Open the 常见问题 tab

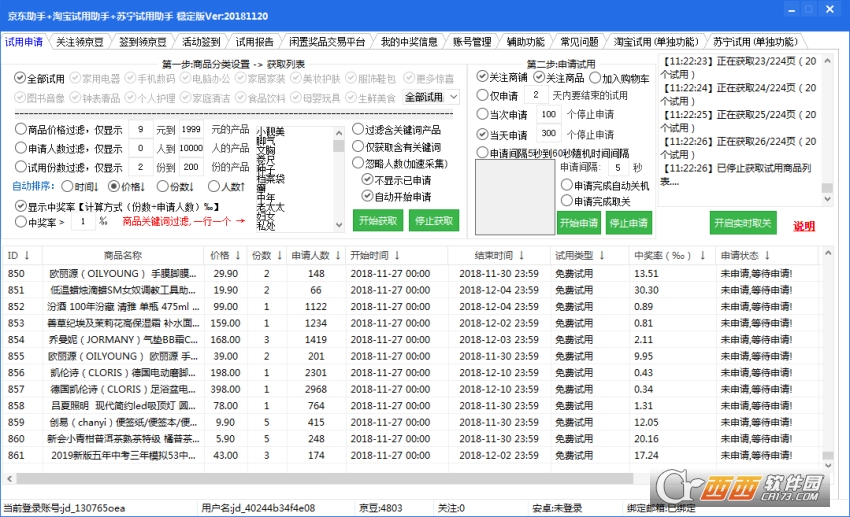(x=579, y=42)
